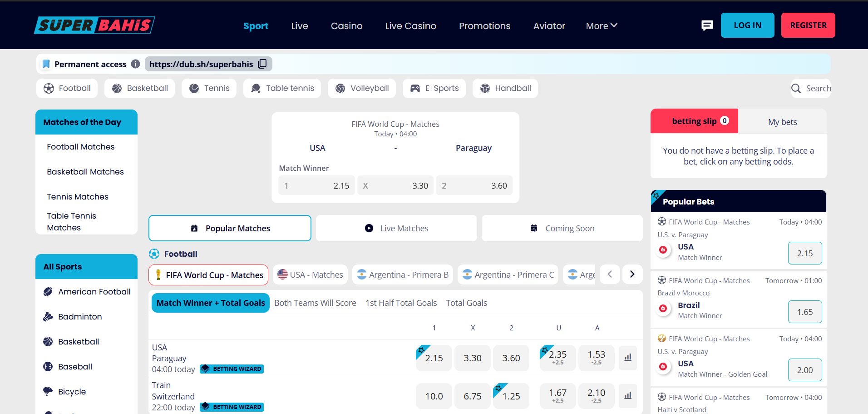This screenshot has width=868, height=414.
Task: Select Argentina - Primera C league
Action: [x=508, y=275]
